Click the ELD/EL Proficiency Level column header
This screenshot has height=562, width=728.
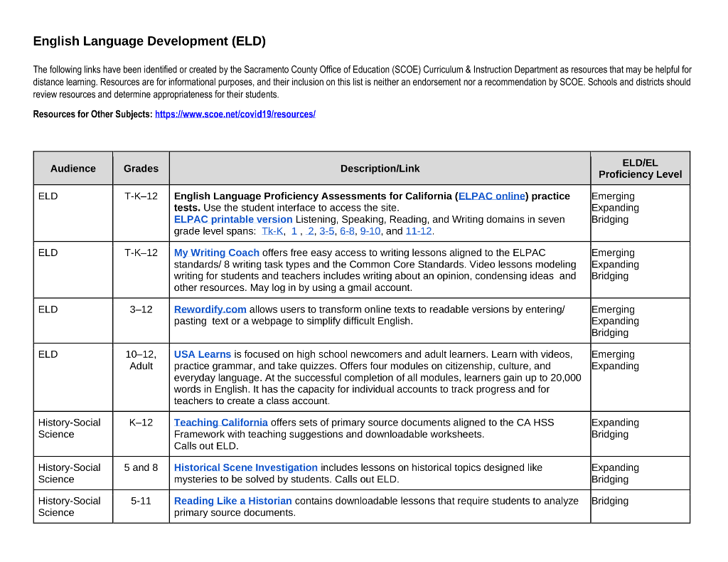coord(641,169)
